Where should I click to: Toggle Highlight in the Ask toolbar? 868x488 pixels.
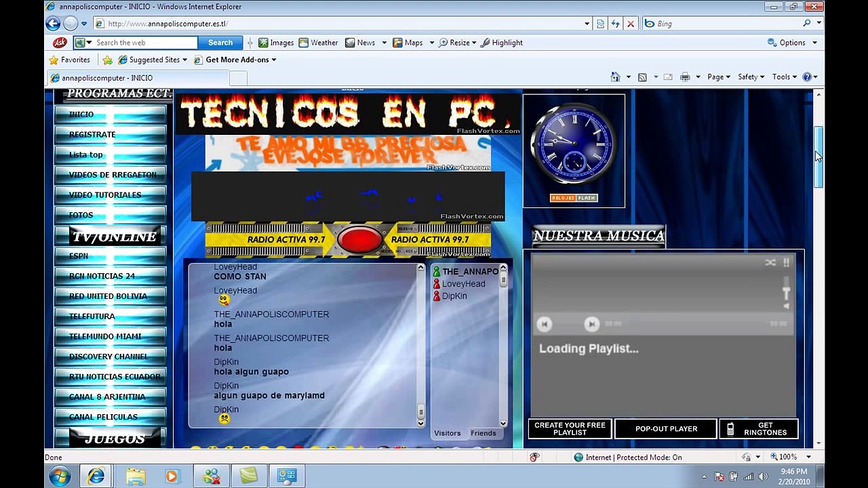pyautogui.click(x=502, y=43)
